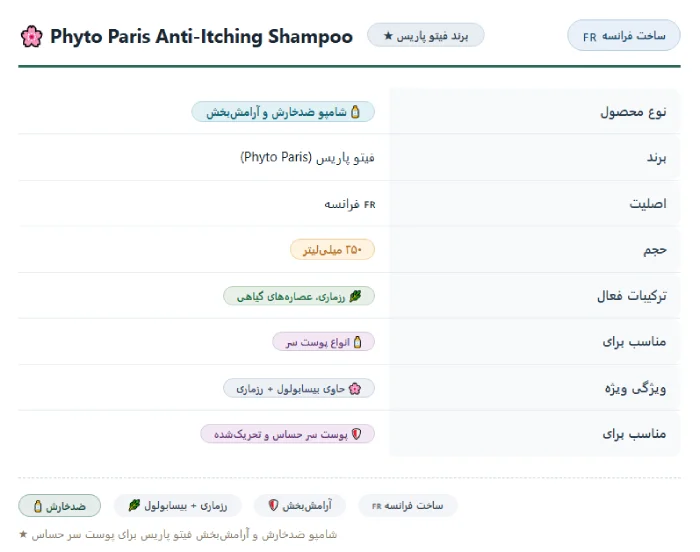Viewport: 700px width, 552px height.
Task: Click the bottle icon in the 'ضدخارش' tag
Action: [x=38, y=506]
